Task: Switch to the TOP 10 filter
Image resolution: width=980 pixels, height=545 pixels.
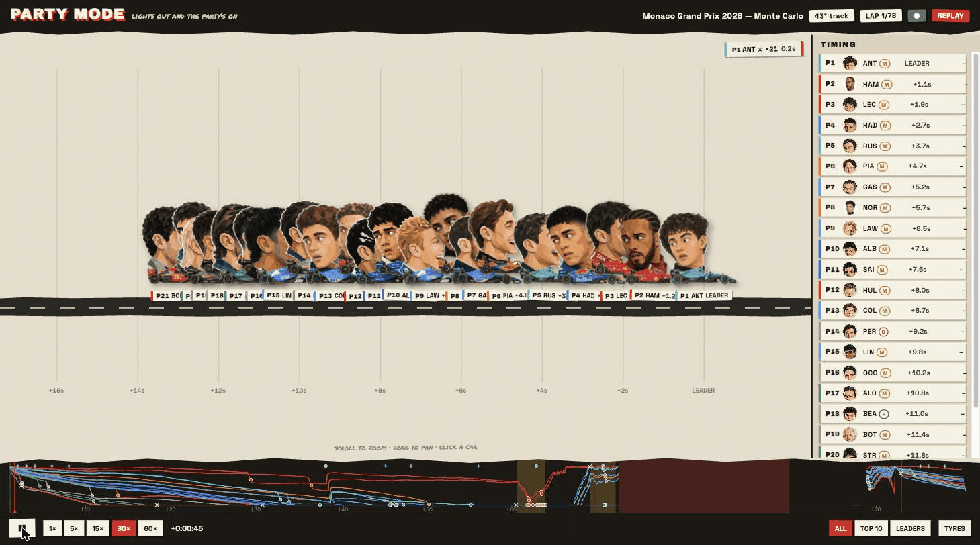Action: pos(871,528)
